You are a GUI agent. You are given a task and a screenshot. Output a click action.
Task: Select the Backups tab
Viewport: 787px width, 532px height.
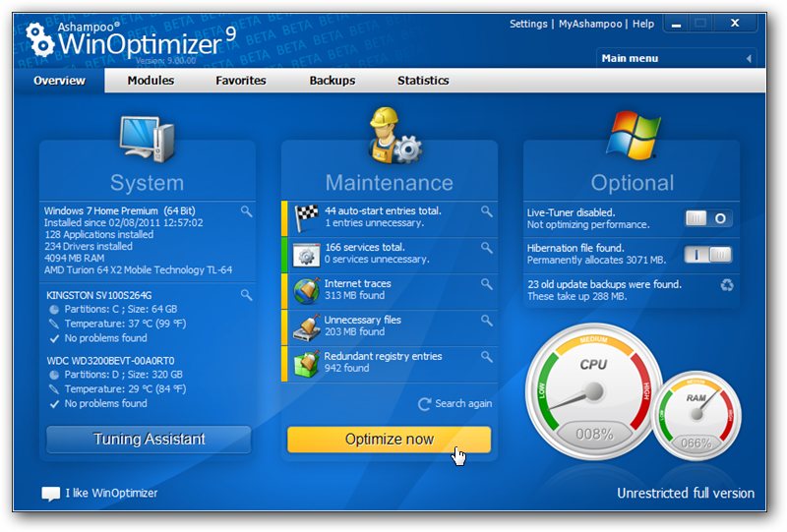[x=332, y=81]
